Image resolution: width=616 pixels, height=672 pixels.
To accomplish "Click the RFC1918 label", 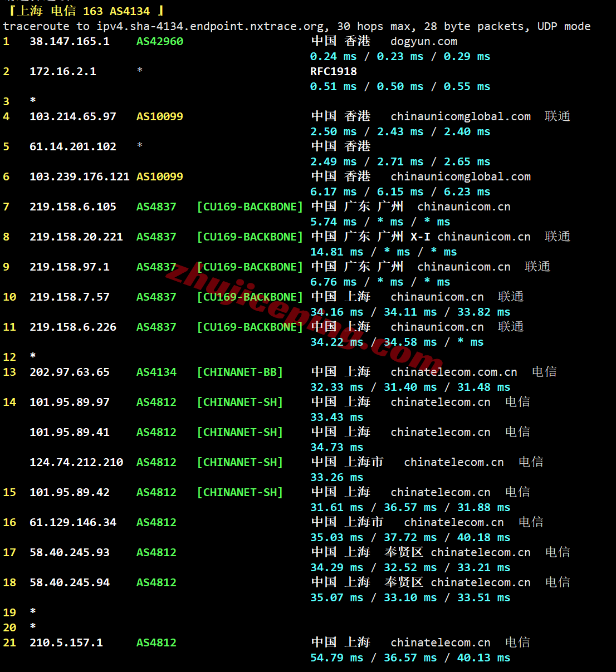I will tap(334, 71).
